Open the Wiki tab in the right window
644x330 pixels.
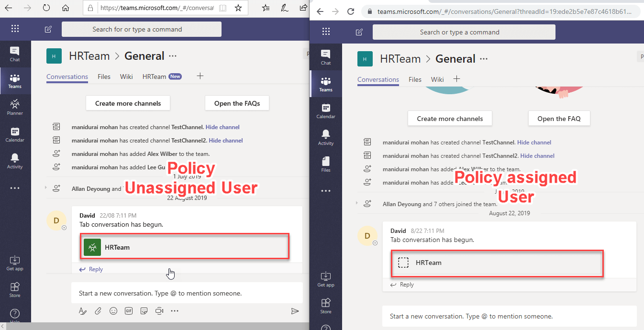tap(437, 79)
